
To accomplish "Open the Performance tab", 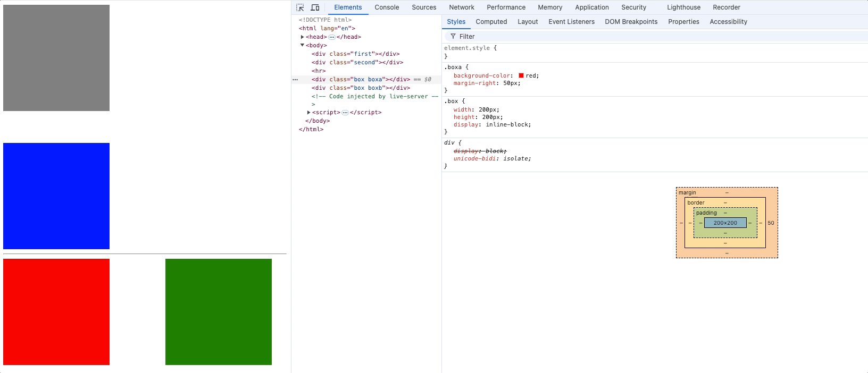I will click(506, 7).
